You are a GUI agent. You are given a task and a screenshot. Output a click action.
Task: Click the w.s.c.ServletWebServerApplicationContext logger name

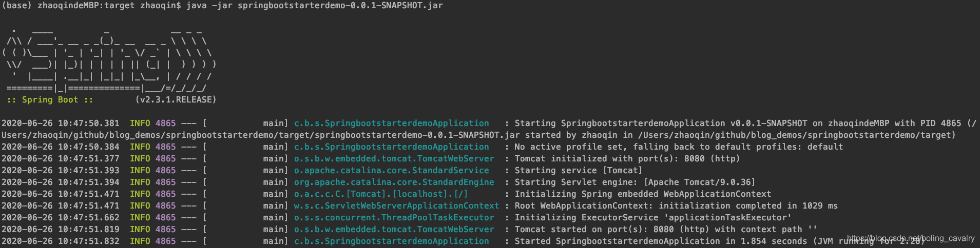tap(396, 206)
